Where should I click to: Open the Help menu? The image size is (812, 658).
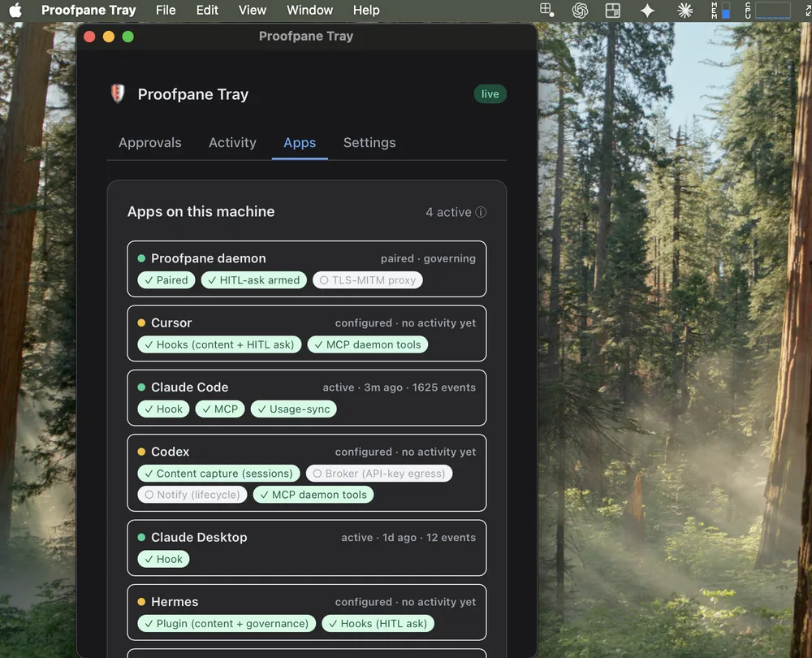[x=366, y=10]
